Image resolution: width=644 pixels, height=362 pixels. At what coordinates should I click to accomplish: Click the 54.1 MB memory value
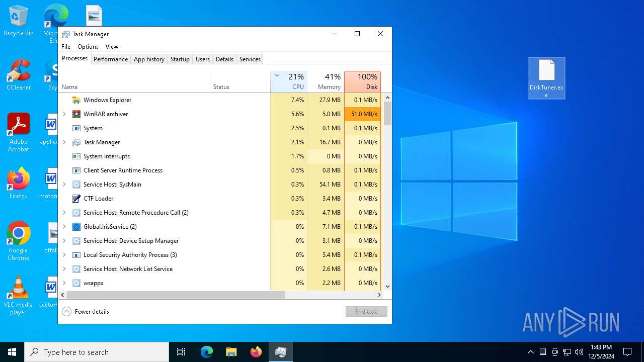pyautogui.click(x=326, y=185)
